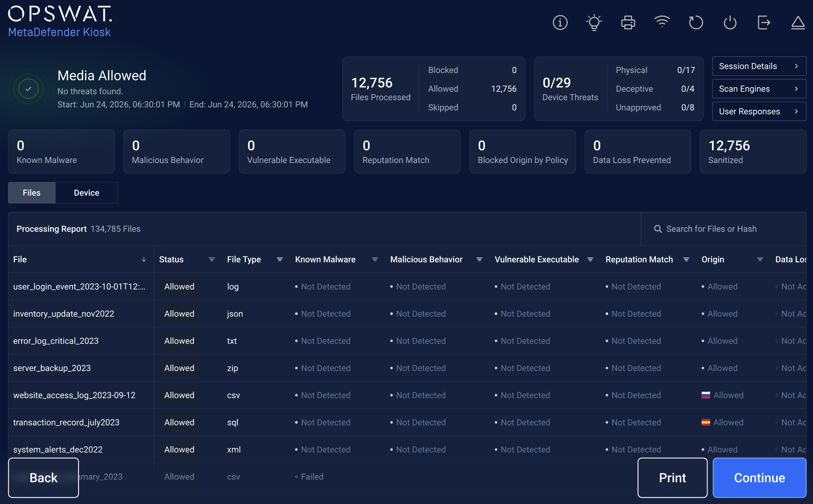Click Skipped count in Files Processed panel

click(x=514, y=107)
